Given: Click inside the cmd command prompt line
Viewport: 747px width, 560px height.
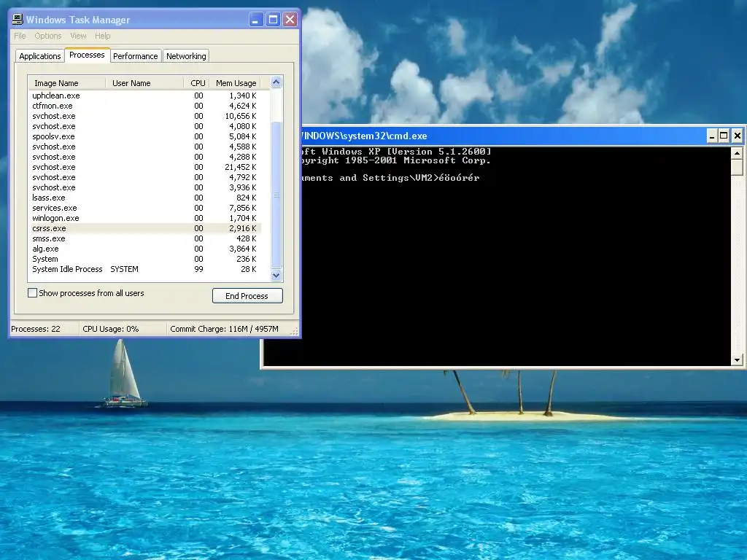Looking at the screenshot, I should 391,178.
